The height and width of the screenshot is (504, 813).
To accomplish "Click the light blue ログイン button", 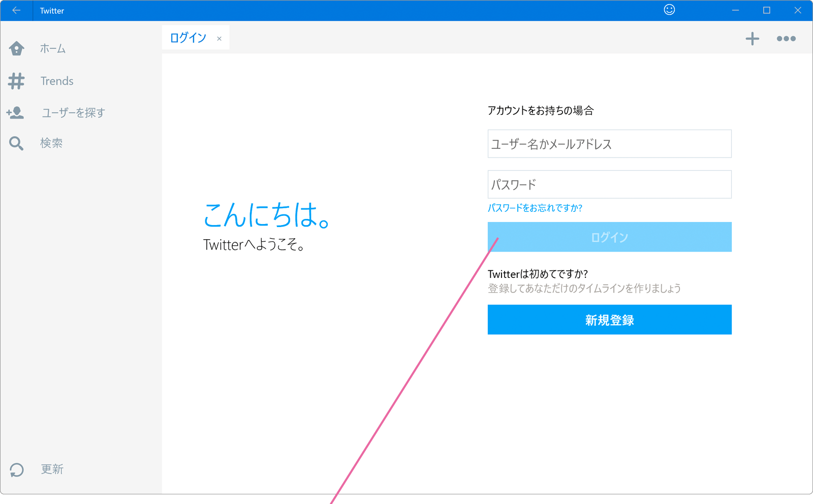I will pyautogui.click(x=610, y=237).
